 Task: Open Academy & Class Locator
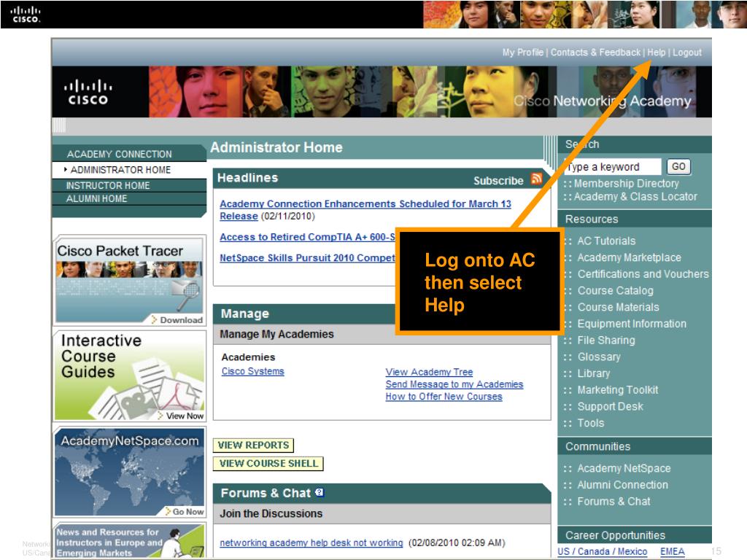(635, 197)
